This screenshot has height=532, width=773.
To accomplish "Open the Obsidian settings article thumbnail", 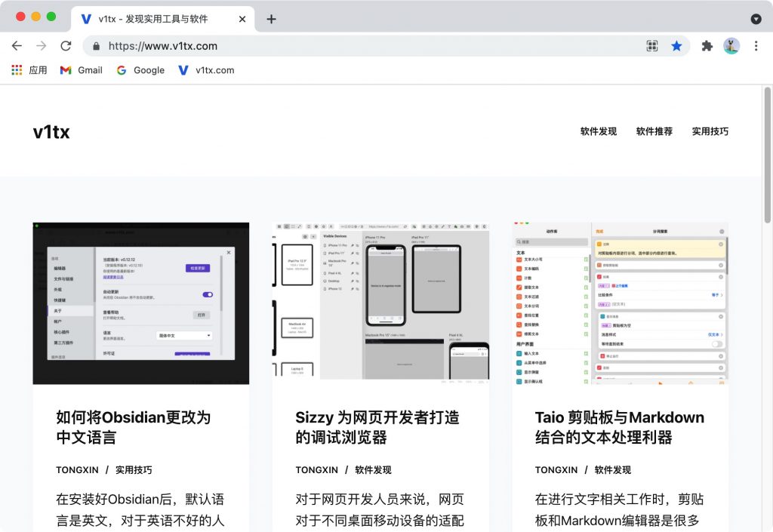I will (141, 303).
